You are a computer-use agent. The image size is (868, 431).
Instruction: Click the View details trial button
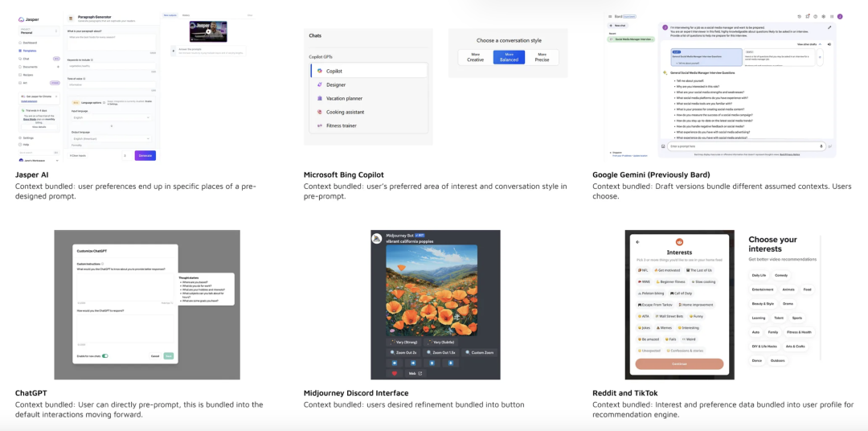pos(39,127)
